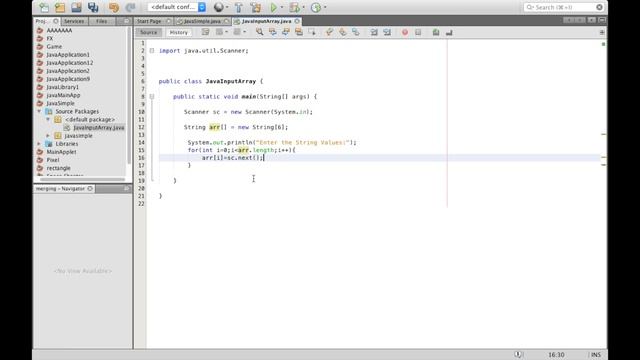Expand the javasimple package node
This screenshot has height=360, width=640.
tap(48, 136)
